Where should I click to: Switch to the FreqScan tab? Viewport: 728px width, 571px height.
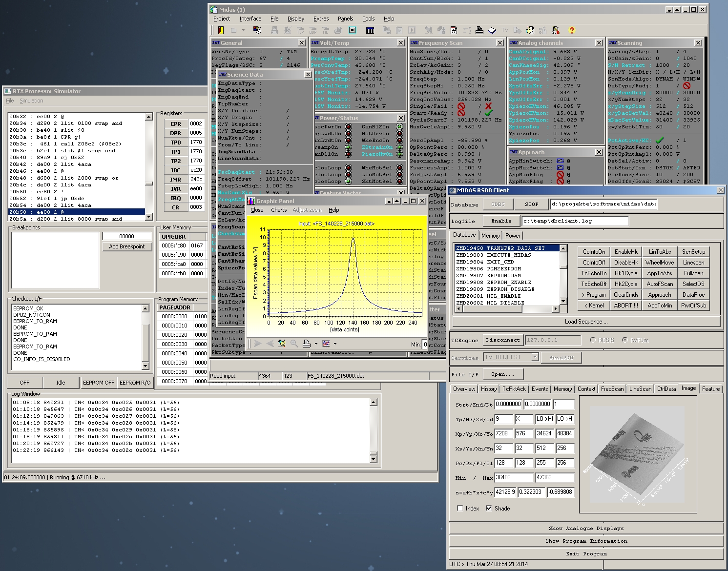coord(612,389)
